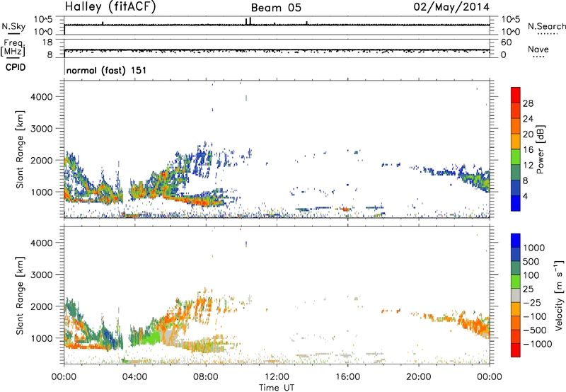
Task: Click the power colorbar red segment
Action: [516, 95]
